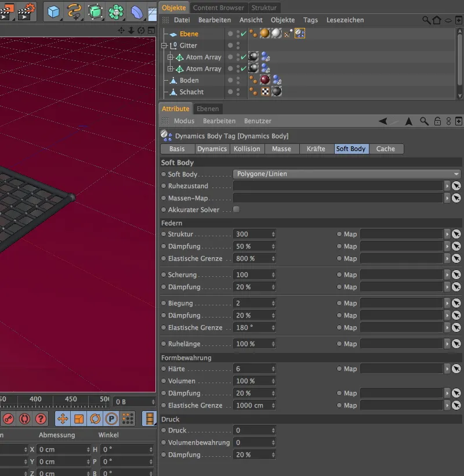Click the point-level animation dots icon
The height and width of the screenshot is (476, 464).
point(128,419)
